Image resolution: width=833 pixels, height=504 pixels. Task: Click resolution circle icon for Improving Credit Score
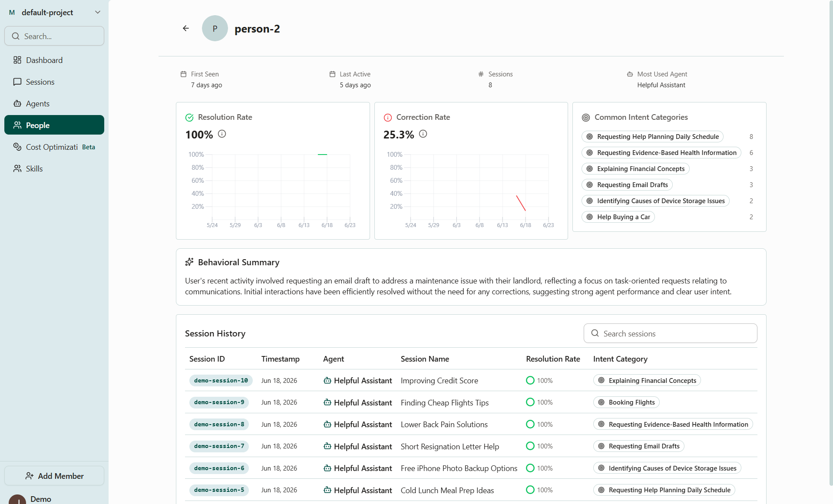pyautogui.click(x=530, y=380)
